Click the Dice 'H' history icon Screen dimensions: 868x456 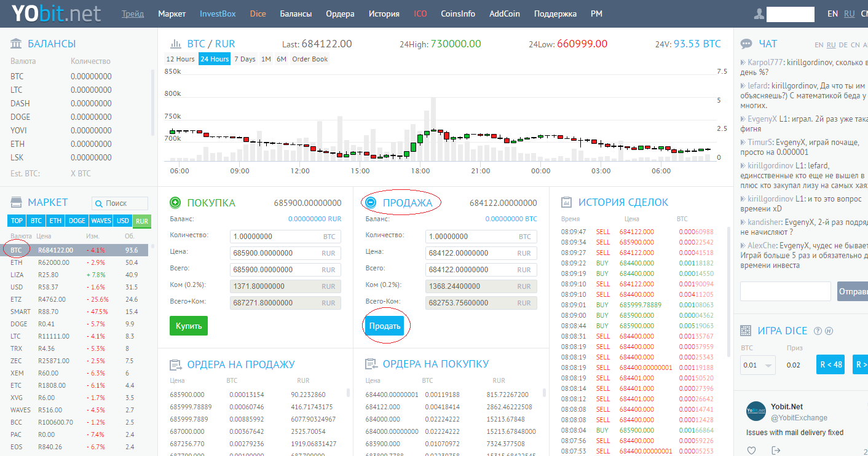click(x=829, y=331)
